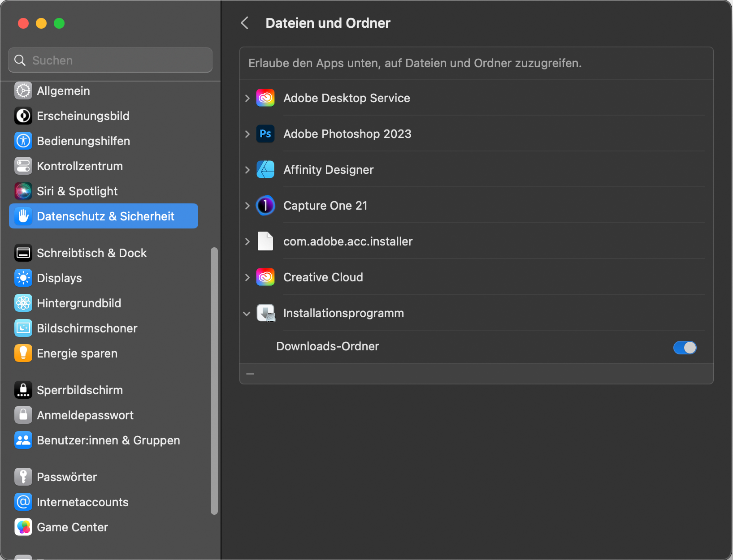Viewport: 733px width, 560px height.
Task: Select com.adobe.acc.installer entry name
Action: (348, 241)
